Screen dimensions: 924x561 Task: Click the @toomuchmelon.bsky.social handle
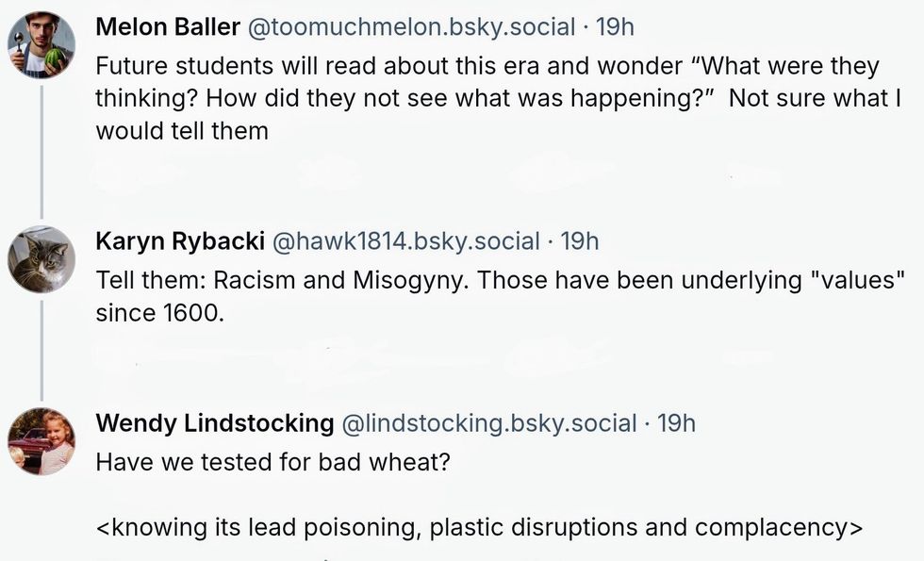coord(410,27)
